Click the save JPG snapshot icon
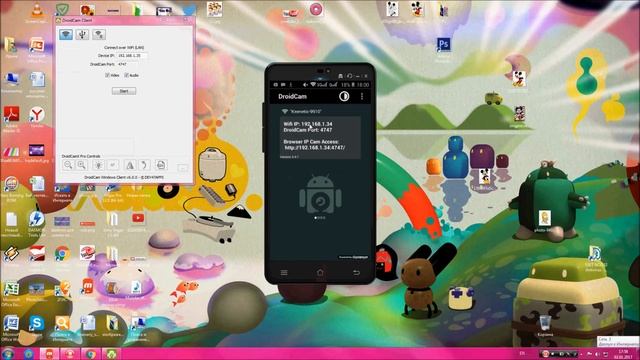Viewport: 640px width, 360px height. [161, 165]
